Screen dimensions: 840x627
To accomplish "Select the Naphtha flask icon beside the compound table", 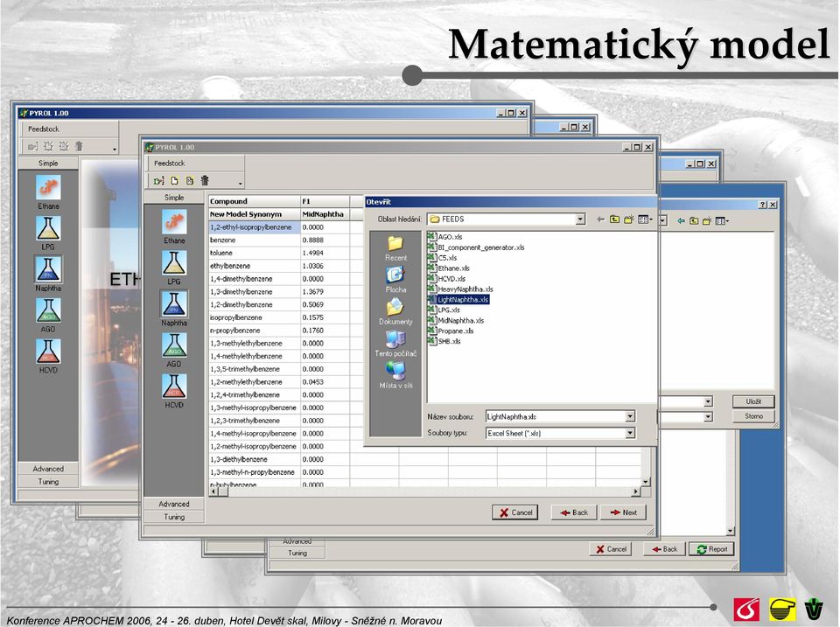I will [174, 303].
